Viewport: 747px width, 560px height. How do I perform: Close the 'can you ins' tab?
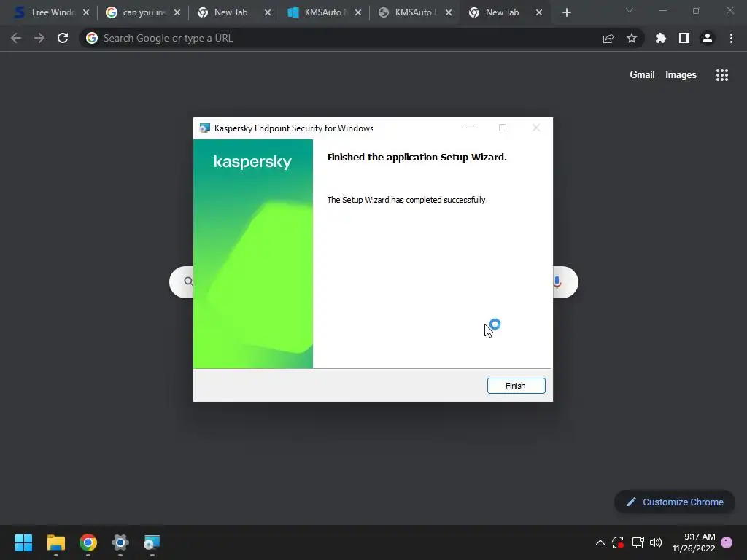[x=177, y=12]
